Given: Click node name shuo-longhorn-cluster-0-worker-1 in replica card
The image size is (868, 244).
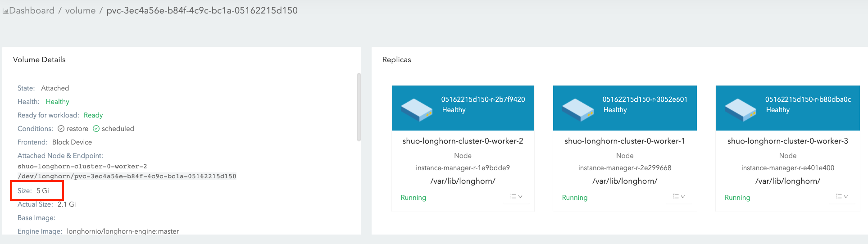Looking at the screenshot, I should coord(624,141).
